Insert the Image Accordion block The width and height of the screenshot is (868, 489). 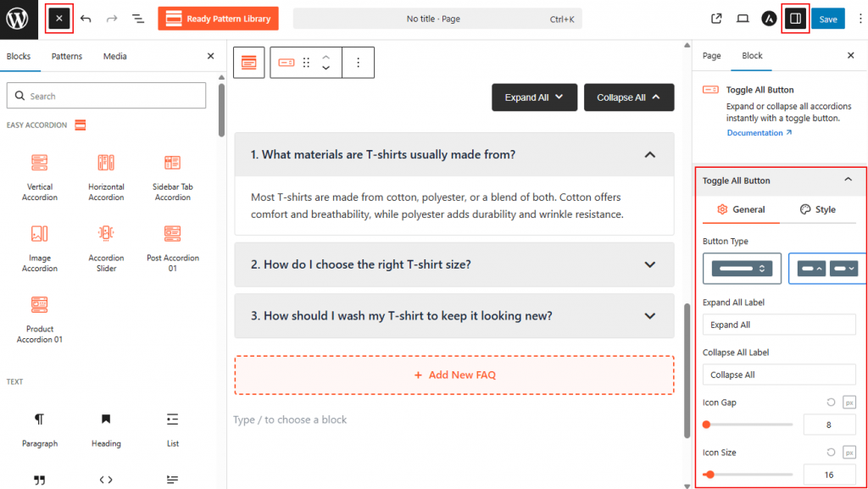(40, 248)
